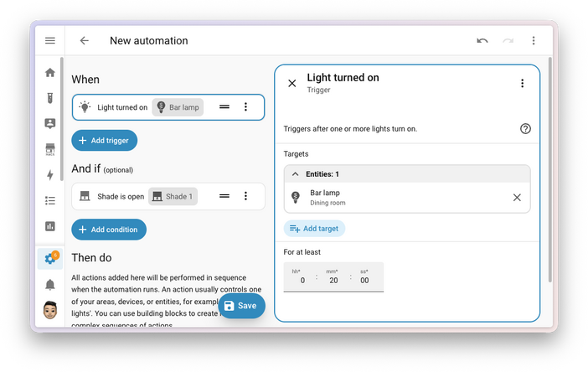This screenshot has width=588, height=372.
Task: Select the Light turned on trigger row
Action: 168,107
